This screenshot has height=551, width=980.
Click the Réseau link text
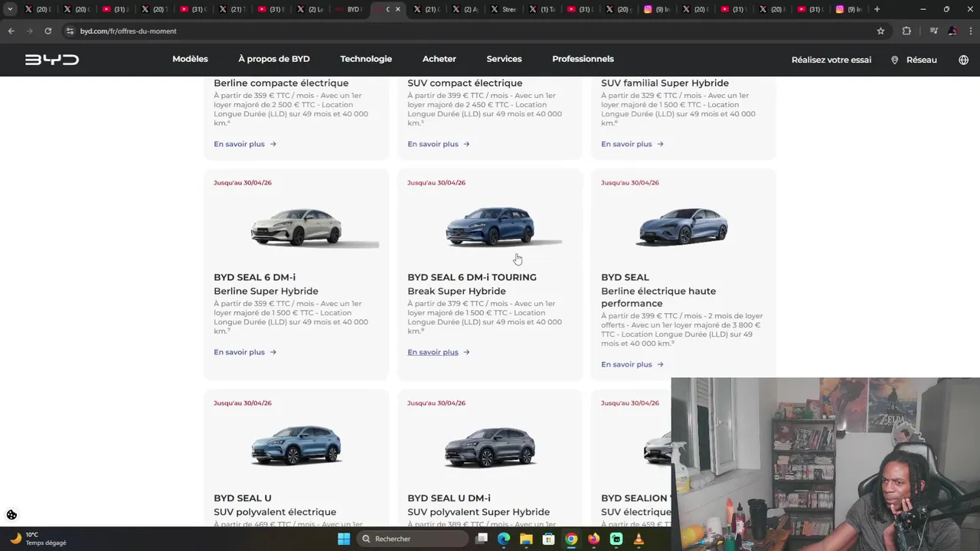922,60
